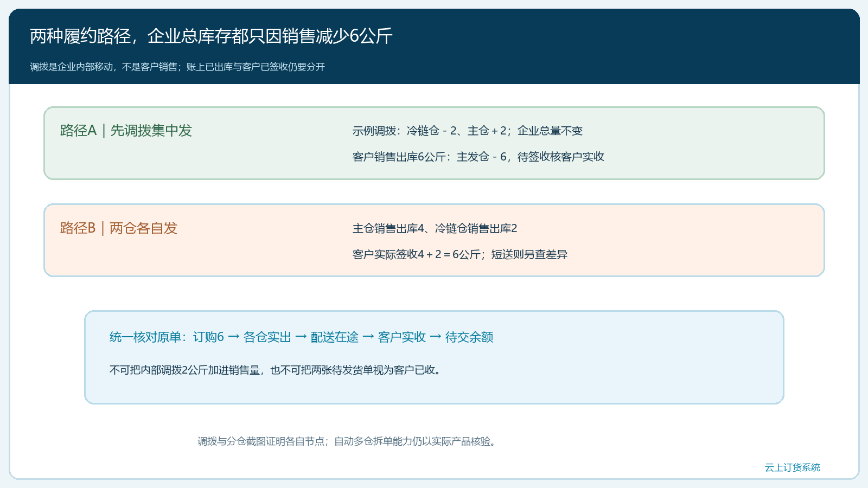Select the subtitle starting with 调拨是企业内部移动
Image resolution: width=868 pixels, height=488 pixels.
pos(177,67)
